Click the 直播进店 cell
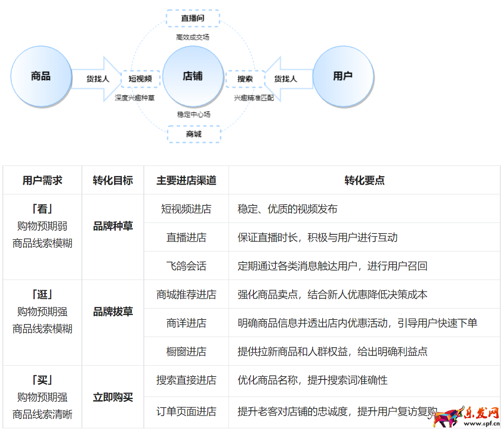Image resolution: width=504 pixels, height=432 pixels. (x=186, y=237)
